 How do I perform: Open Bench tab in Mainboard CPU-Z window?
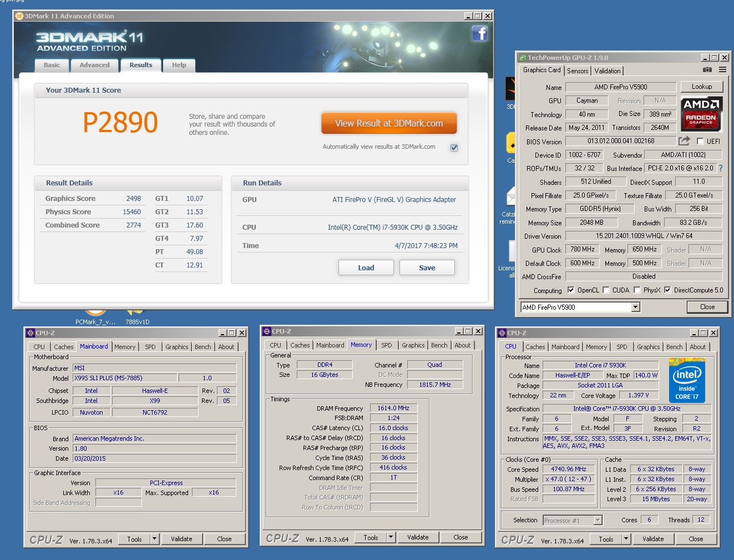203,347
